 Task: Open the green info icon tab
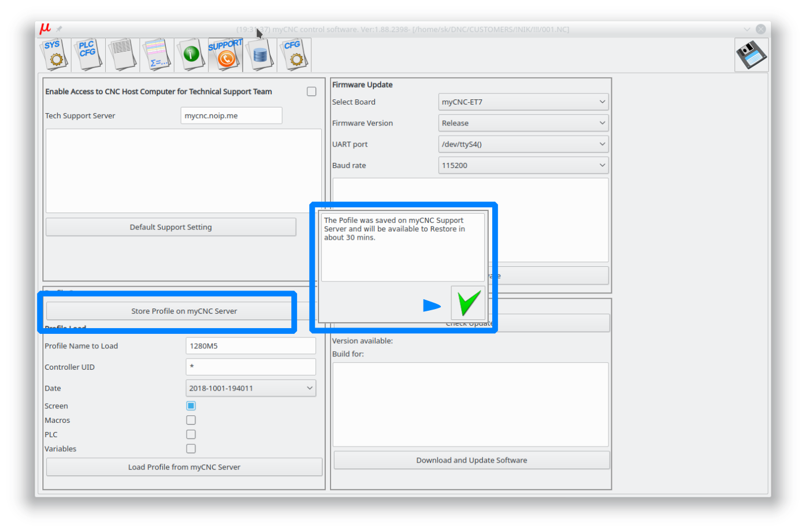tap(191, 55)
